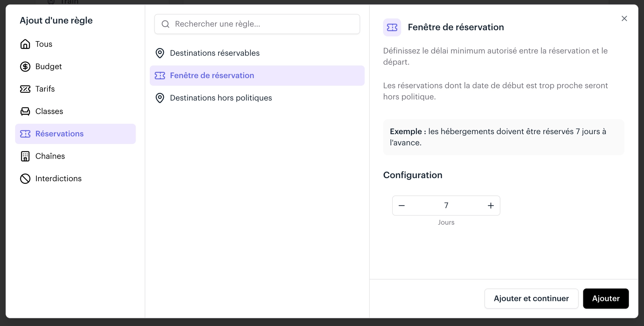Click the Ajouter et continuer button
644x326 pixels.
pyautogui.click(x=531, y=299)
